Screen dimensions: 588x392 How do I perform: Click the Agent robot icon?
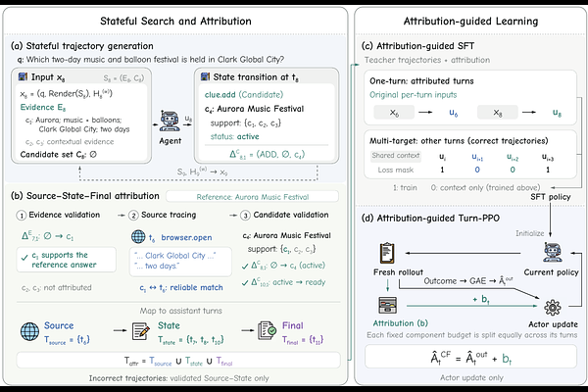coord(170,122)
